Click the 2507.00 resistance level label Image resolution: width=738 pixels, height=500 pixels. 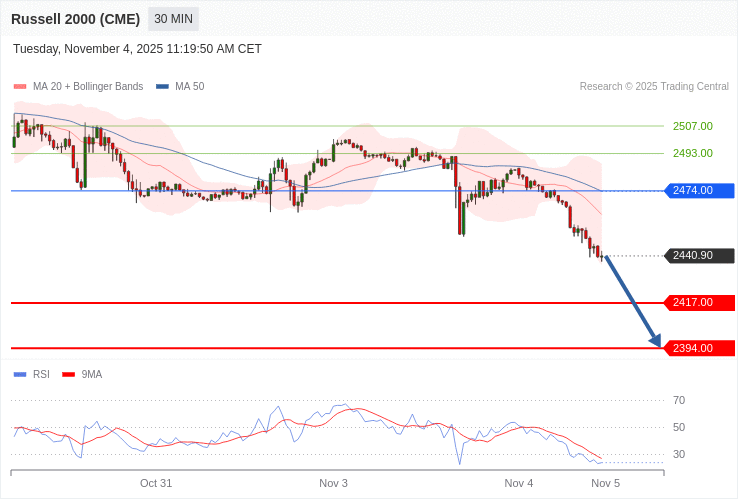coord(692,126)
